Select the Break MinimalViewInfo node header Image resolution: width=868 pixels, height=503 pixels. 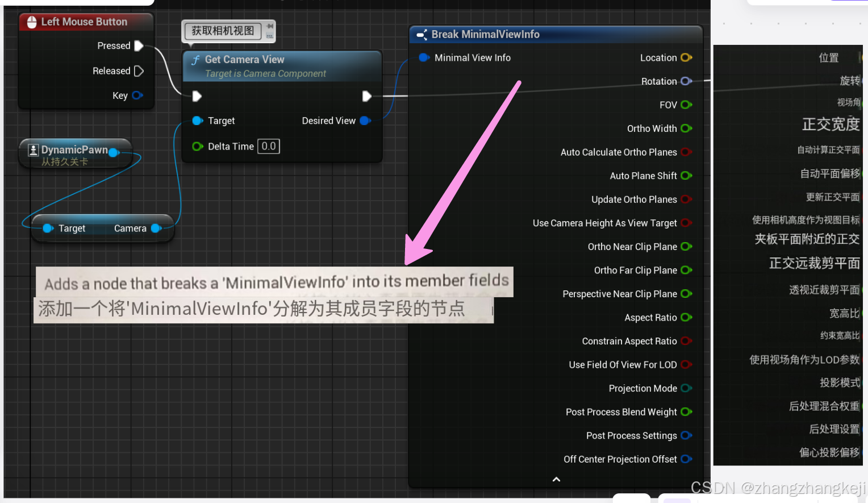tap(556, 35)
